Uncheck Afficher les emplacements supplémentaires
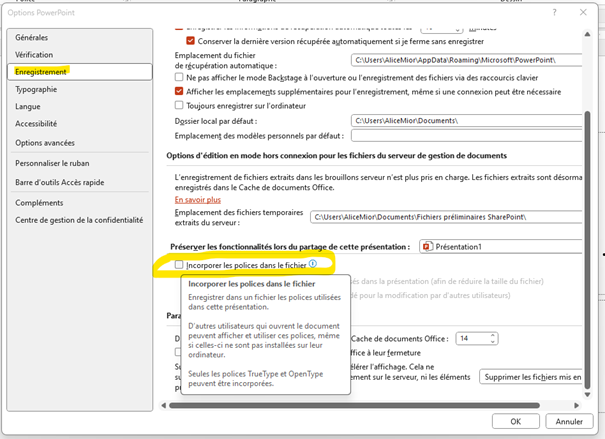 point(179,91)
